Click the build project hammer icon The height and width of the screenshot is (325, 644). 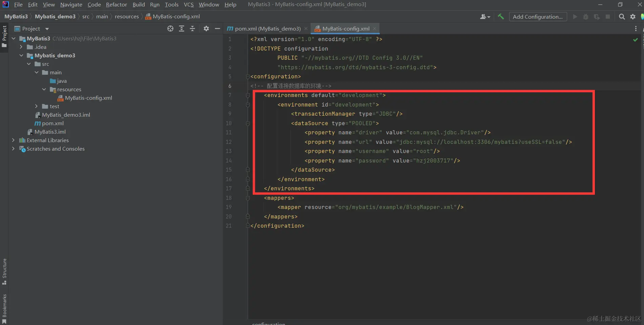point(501,16)
